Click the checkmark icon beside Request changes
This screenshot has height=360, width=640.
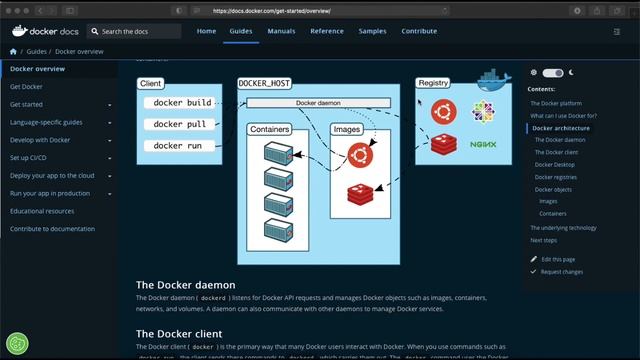[x=533, y=271]
